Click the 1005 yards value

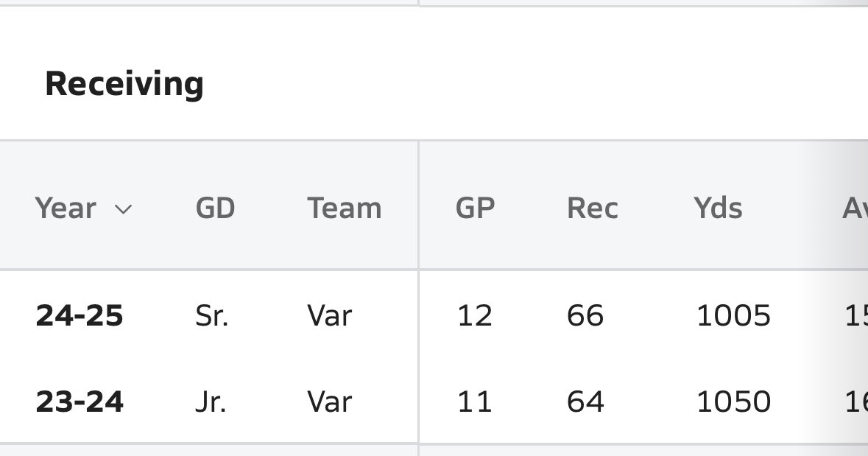click(733, 316)
